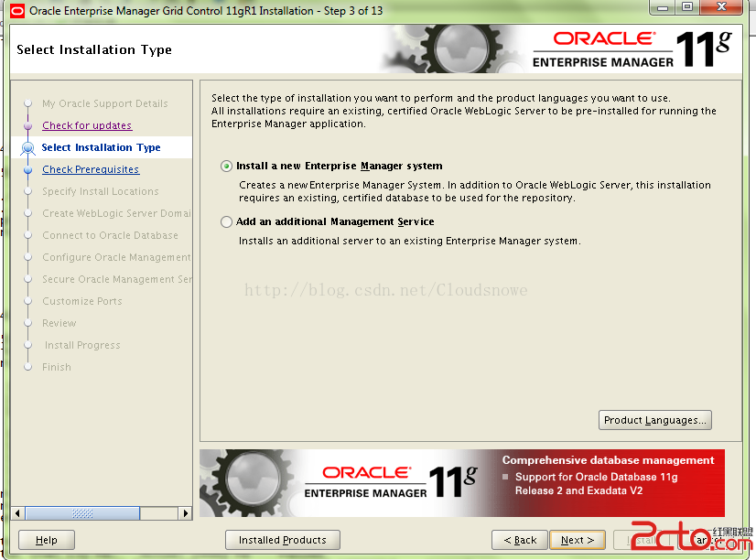Viewport: 756px width, 560px height.
Task: Click Secure Oracle Management Service step
Action: coord(116,279)
